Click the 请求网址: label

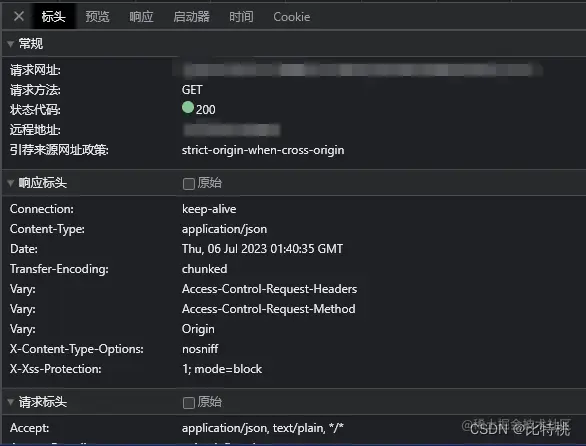(x=35, y=70)
